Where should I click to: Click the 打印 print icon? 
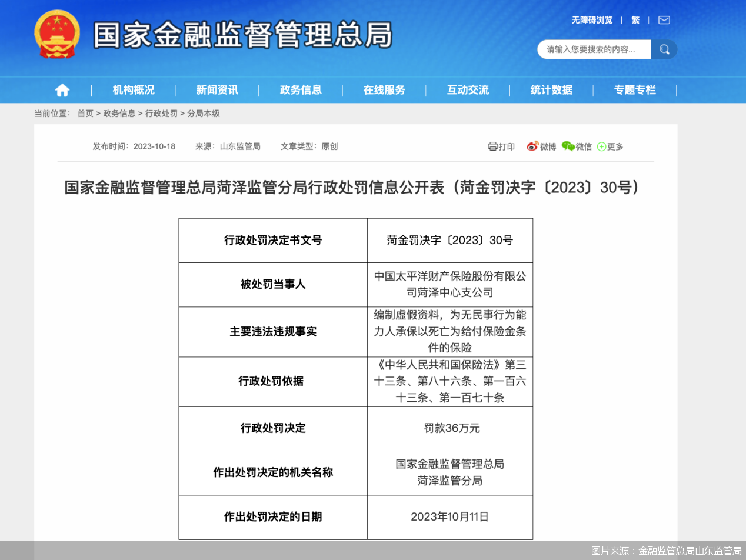tap(493, 146)
